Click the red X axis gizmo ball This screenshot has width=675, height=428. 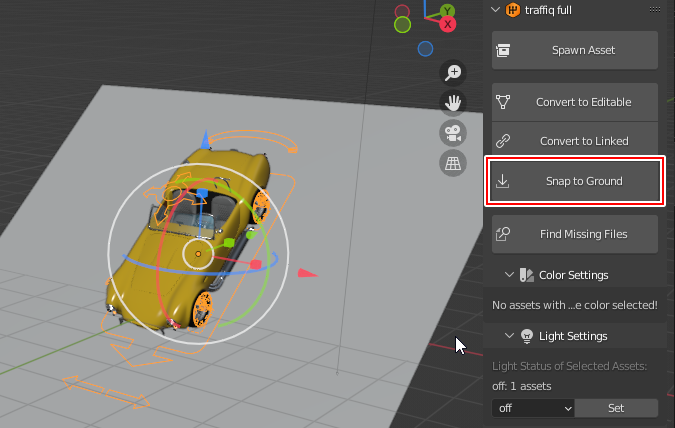pos(448,23)
